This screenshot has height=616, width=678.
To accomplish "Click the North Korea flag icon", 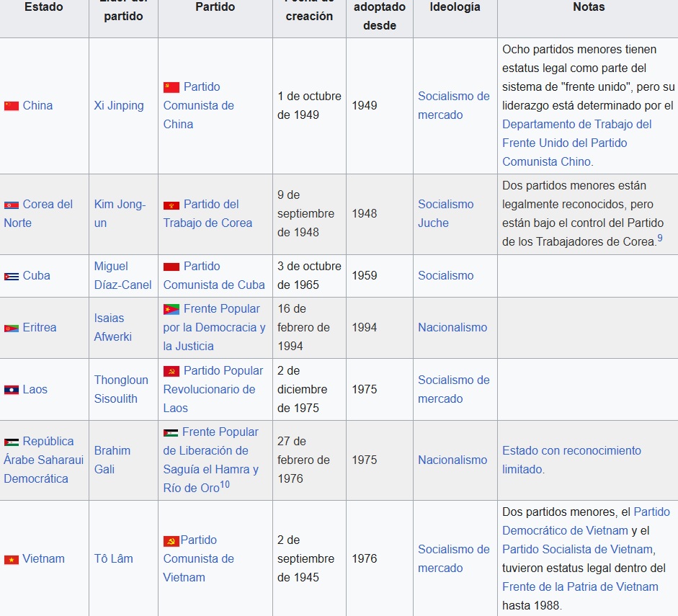I will click(12, 205).
